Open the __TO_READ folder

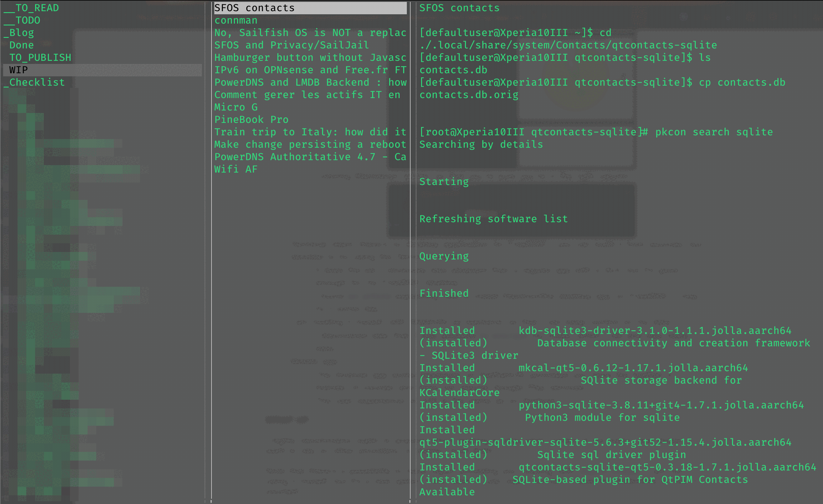pos(31,8)
